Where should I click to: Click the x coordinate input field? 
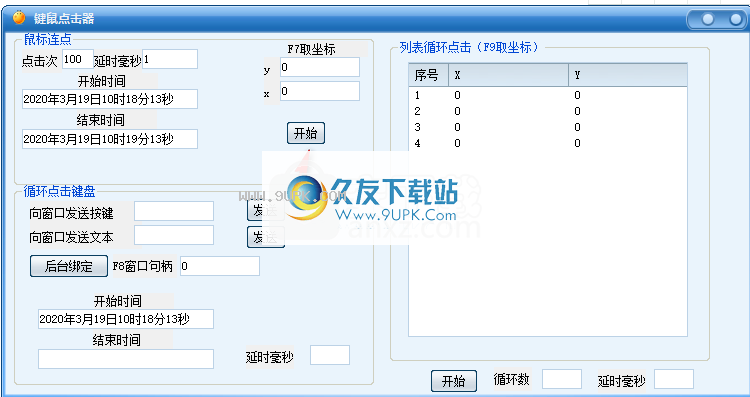[x=320, y=91]
